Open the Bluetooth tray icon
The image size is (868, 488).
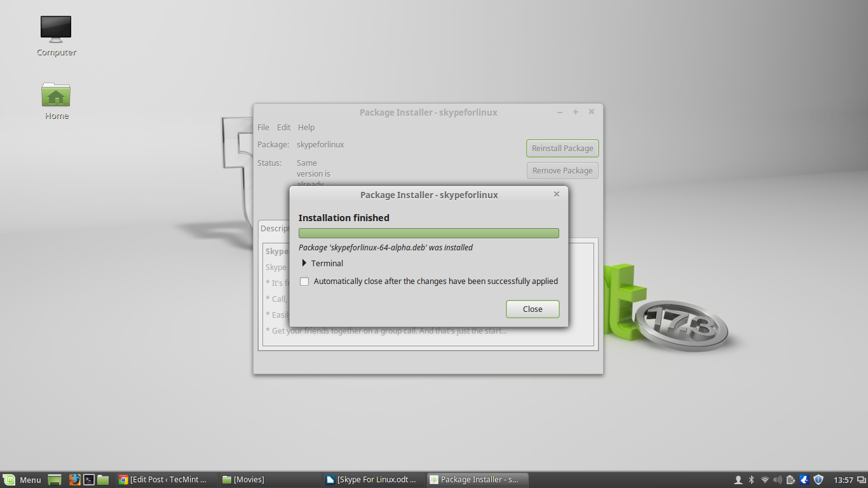(751, 480)
